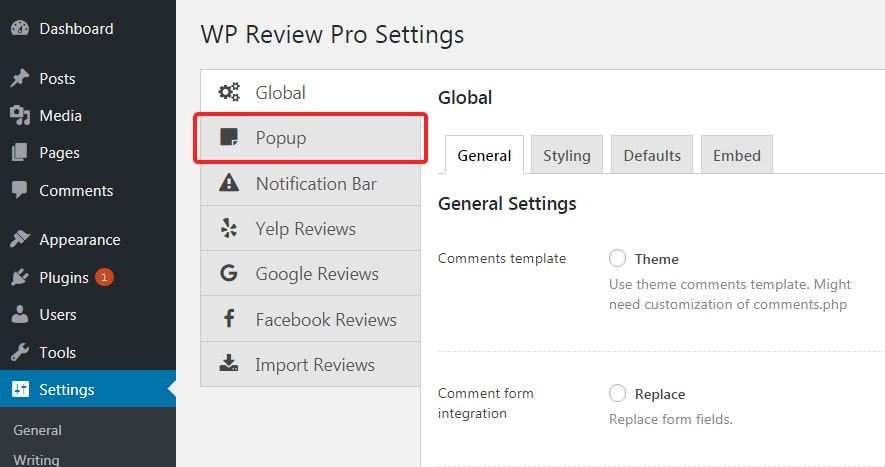
Task: Open the General settings submenu item
Action: pos(37,430)
